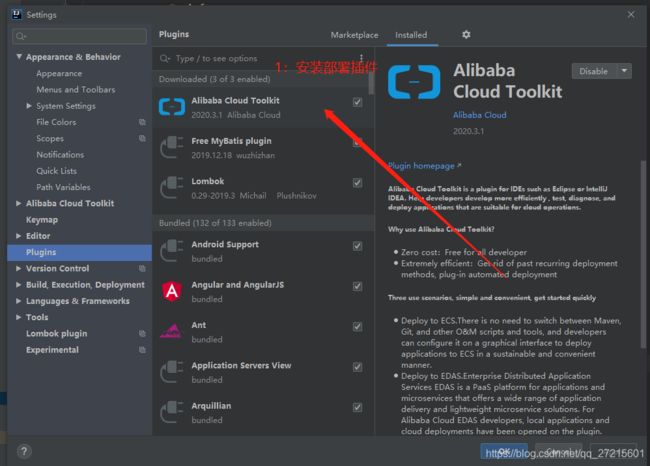
Task: Click the Free MyBatis plugin icon
Action: 172,148
